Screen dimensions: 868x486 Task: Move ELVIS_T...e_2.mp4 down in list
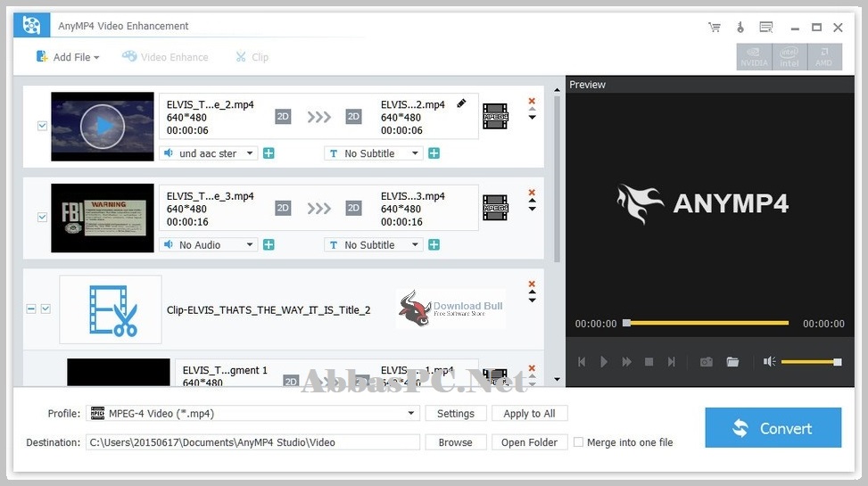(532, 118)
